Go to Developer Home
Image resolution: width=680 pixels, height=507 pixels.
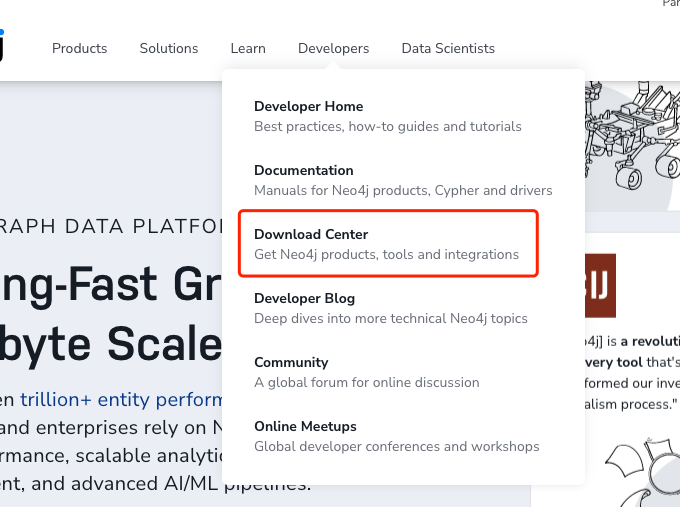point(309,106)
